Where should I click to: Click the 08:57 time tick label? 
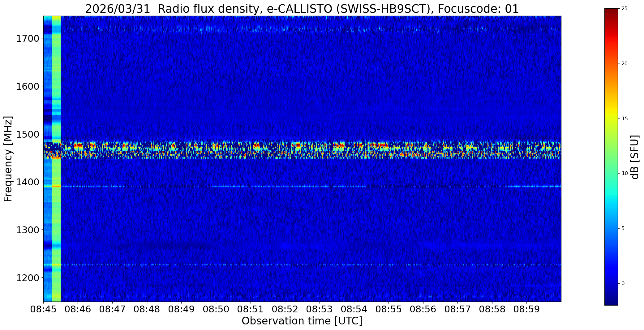tap(457, 309)
